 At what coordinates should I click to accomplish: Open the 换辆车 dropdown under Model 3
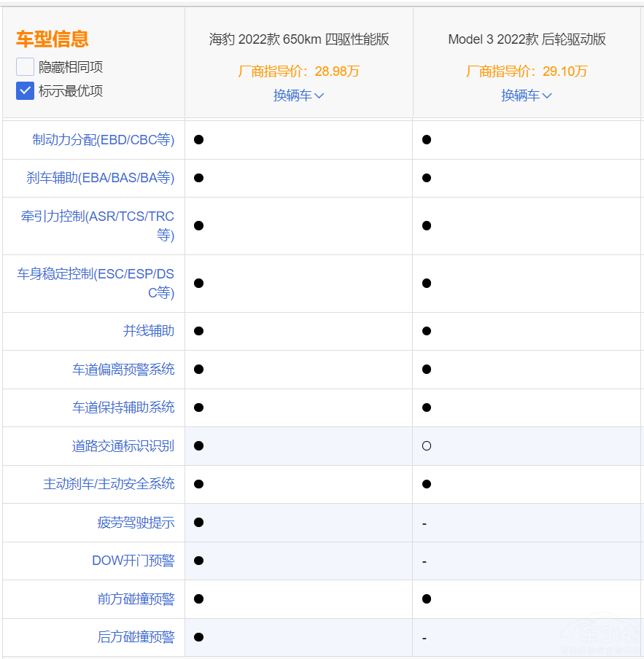point(527,95)
